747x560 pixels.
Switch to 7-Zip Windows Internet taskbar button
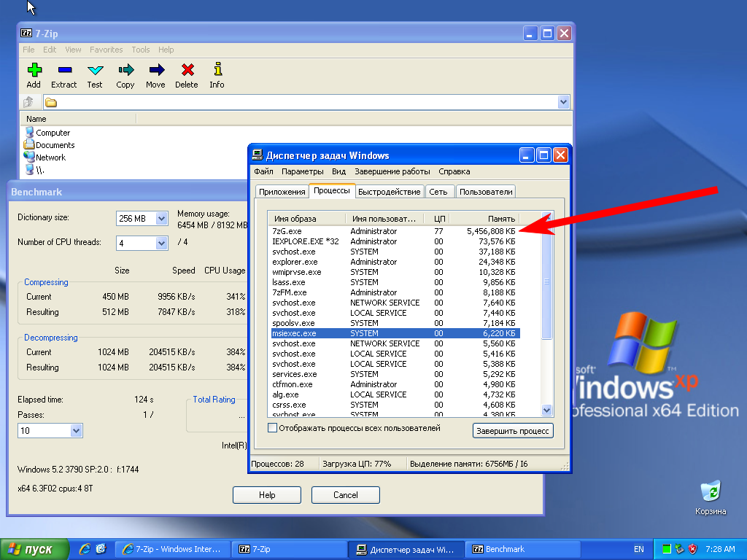click(x=173, y=549)
